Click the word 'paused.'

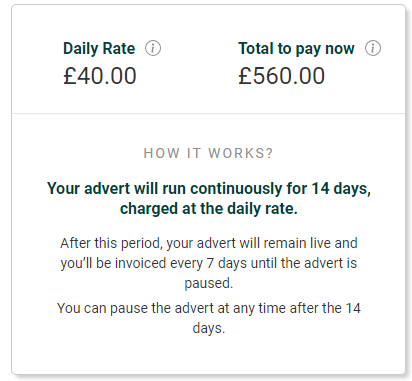[x=209, y=283]
